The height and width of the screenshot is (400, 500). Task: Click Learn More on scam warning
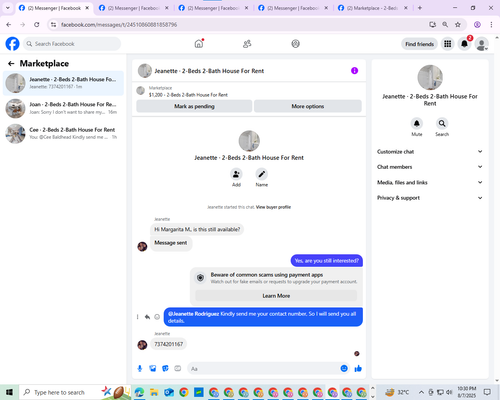(276, 296)
